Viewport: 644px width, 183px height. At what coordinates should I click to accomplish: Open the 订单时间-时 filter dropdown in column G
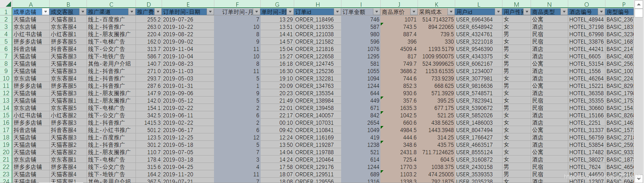pyautogui.click(x=290, y=12)
